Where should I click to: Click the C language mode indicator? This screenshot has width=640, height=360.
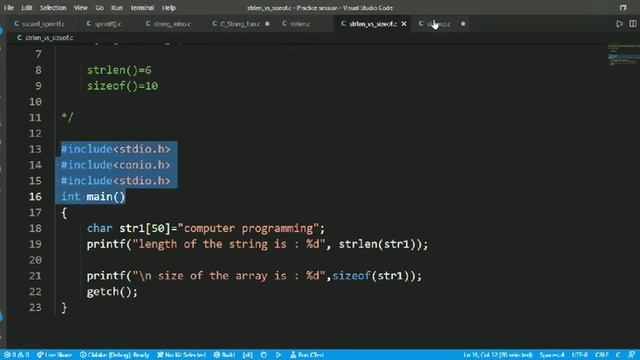point(618,355)
